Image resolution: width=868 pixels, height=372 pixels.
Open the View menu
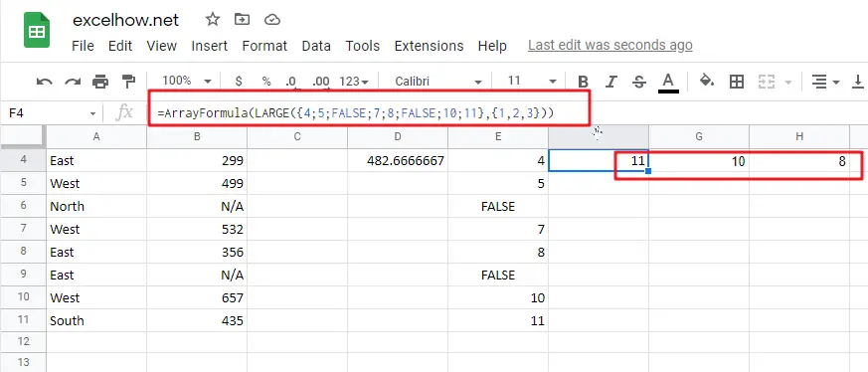(x=162, y=46)
